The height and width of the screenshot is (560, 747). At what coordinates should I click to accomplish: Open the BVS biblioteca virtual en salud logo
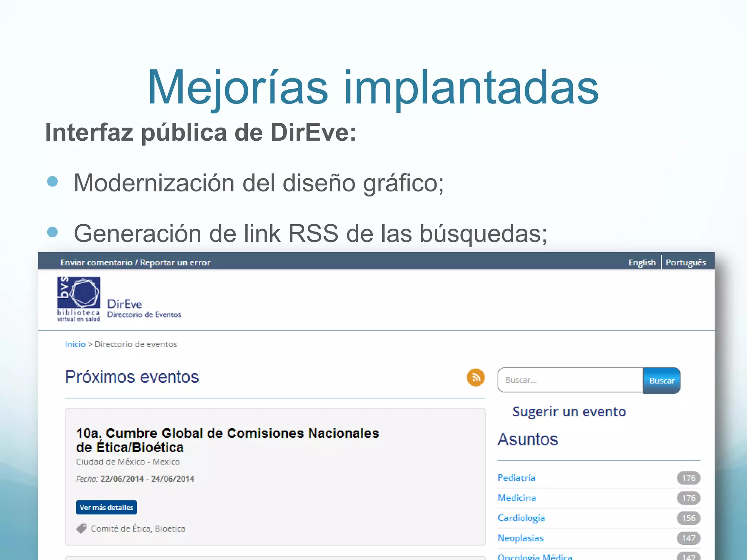click(78, 299)
